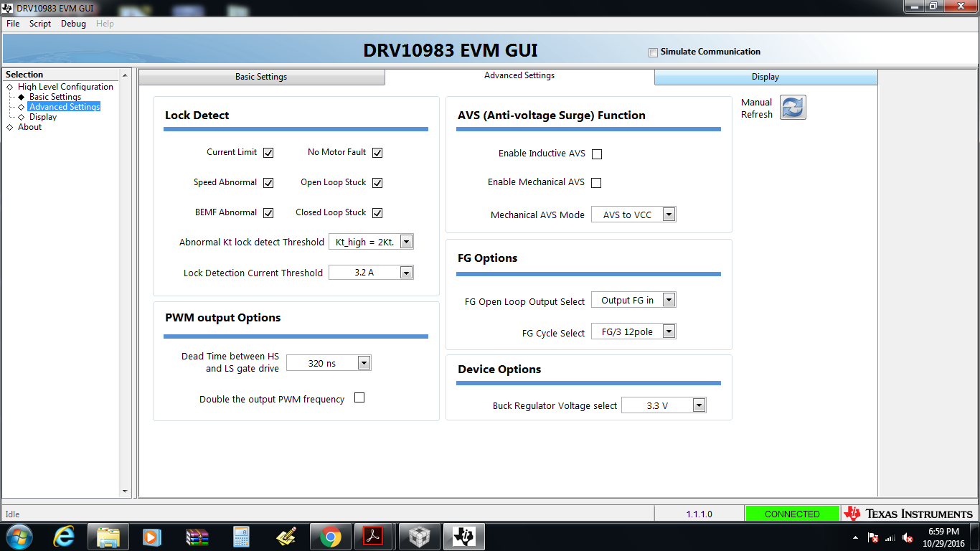The width and height of the screenshot is (980, 551).
Task: Click the Windows Start orb
Action: [19, 536]
